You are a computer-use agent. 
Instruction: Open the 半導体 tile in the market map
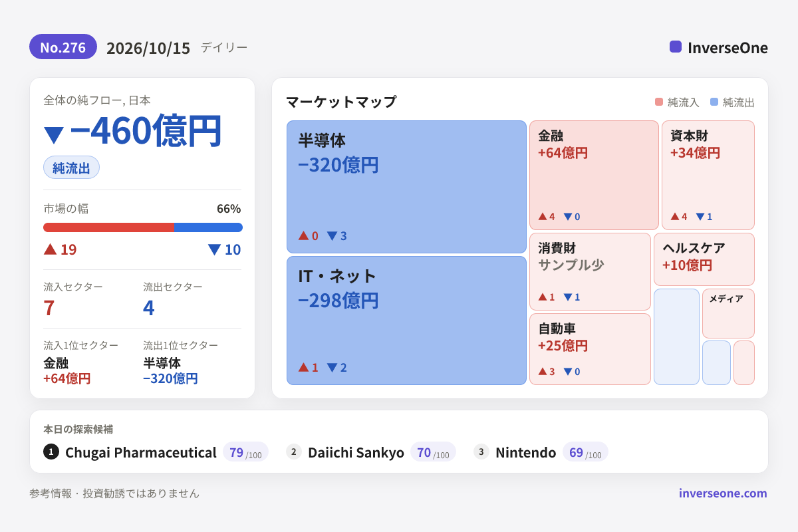406,187
